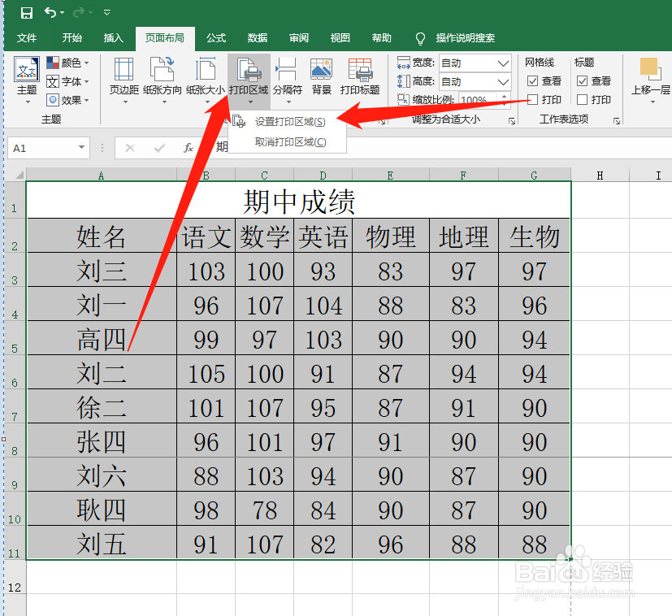This screenshot has height=616, width=672.
Task: Click the Scale (缩放比例) percentage field
Action: tap(478, 100)
